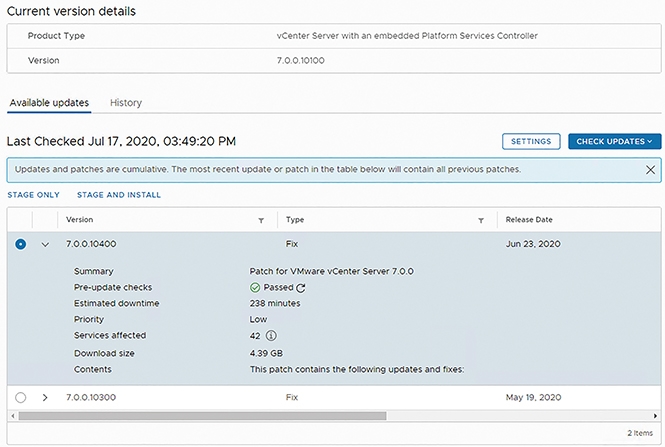Sort by the Release Date column header
Viewport: 665px width, 447px height.
529,220
